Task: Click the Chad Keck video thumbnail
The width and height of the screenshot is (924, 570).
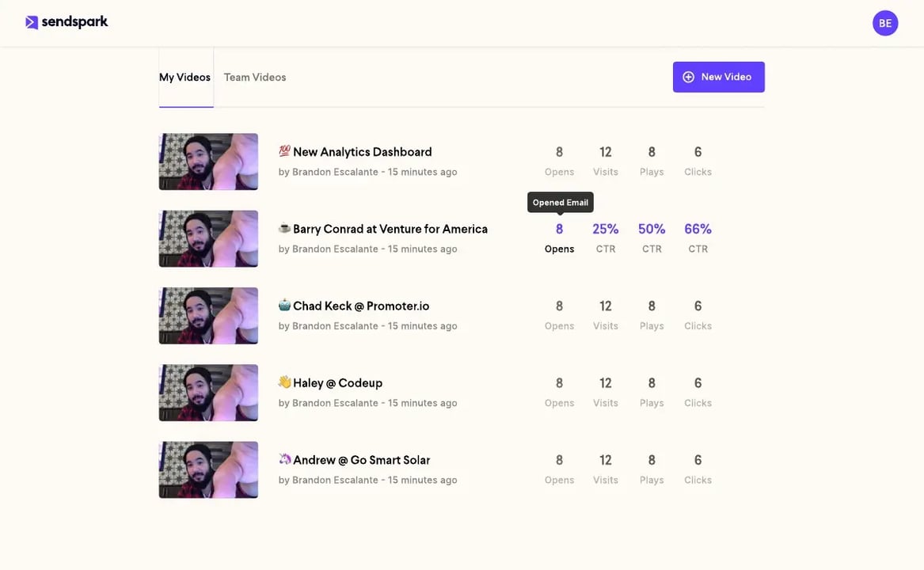Action: coord(208,315)
